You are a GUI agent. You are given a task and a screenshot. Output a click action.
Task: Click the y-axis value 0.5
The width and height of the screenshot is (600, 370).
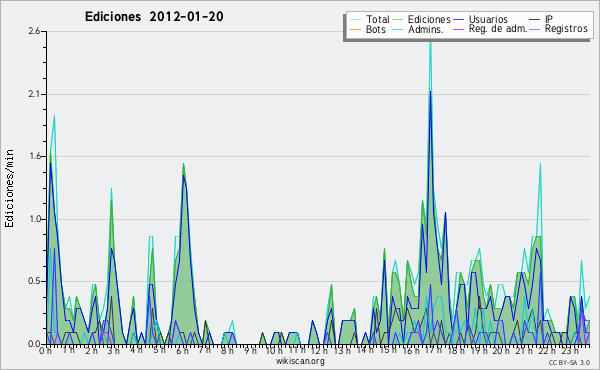pos(34,281)
